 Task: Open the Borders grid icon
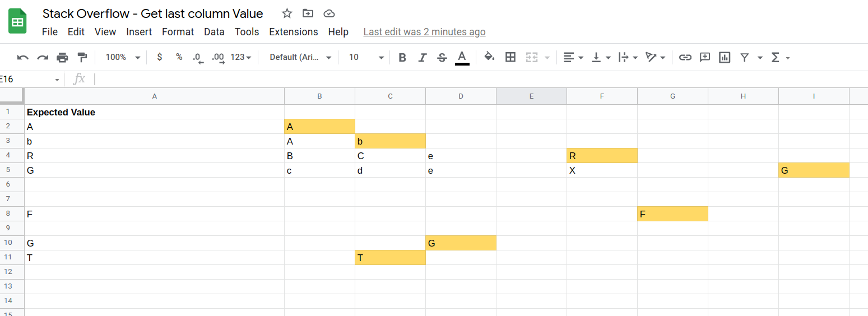coord(510,57)
